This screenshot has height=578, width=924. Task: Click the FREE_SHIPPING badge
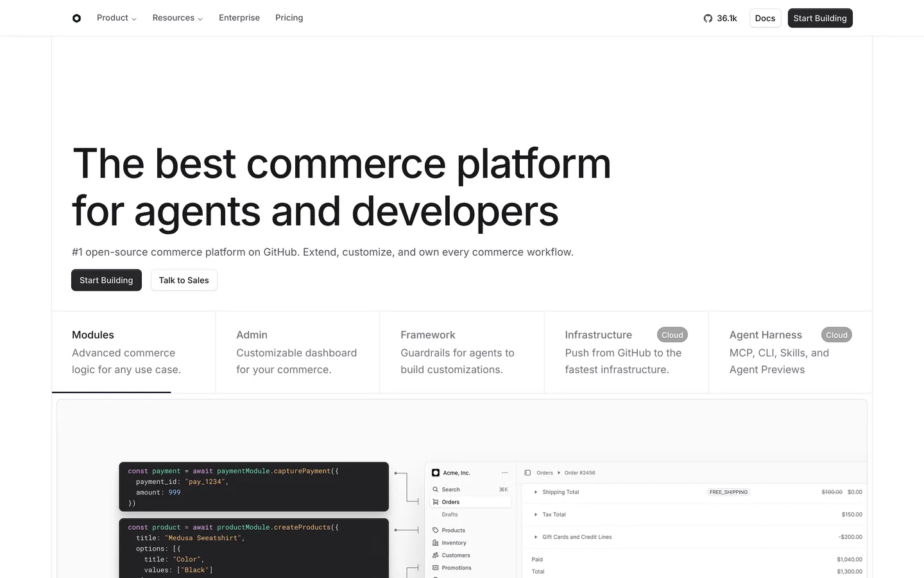coord(728,492)
